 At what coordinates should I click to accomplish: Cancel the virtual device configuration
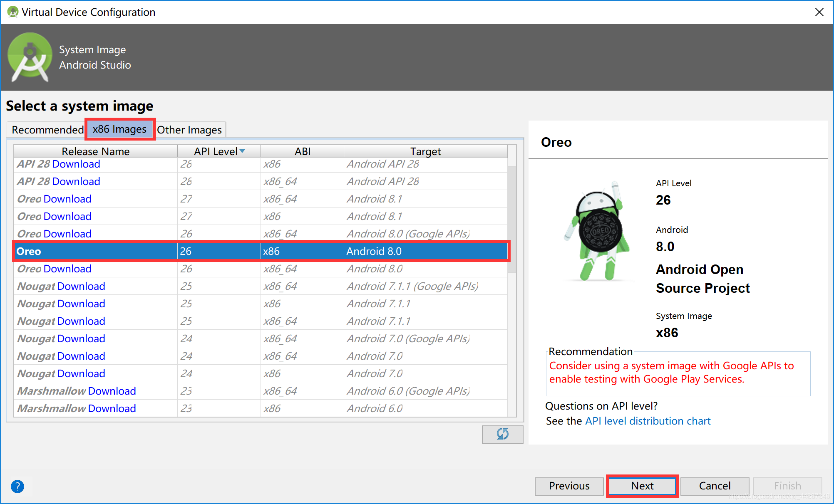pos(714,486)
